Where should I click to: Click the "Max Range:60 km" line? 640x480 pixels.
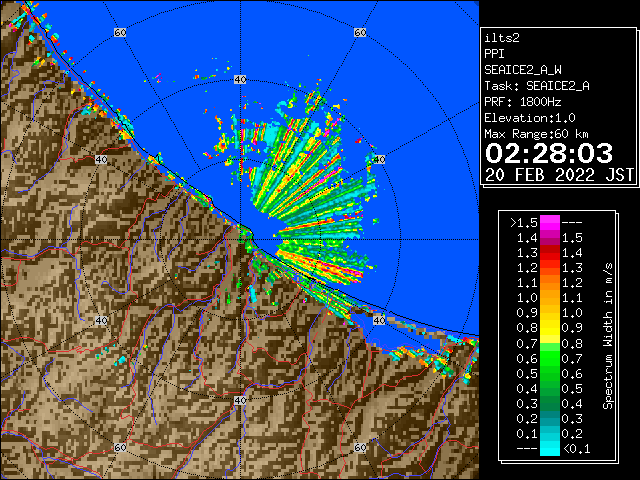pyautogui.click(x=536, y=134)
